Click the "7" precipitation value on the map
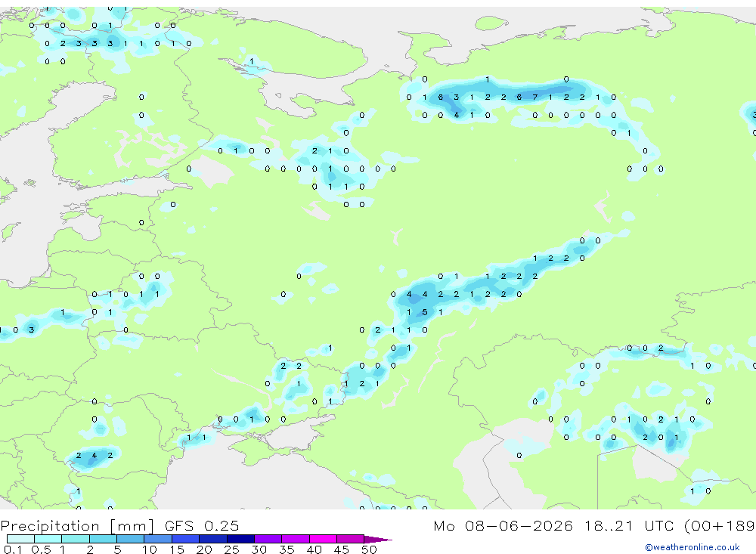This screenshot has width=756, height=554. (534, 97)
